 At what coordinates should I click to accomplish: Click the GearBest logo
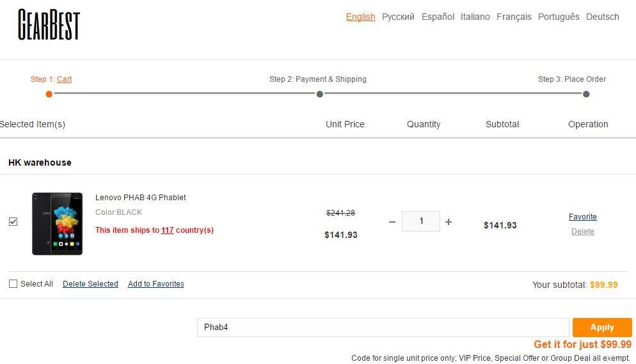click(x=49, y=25)
